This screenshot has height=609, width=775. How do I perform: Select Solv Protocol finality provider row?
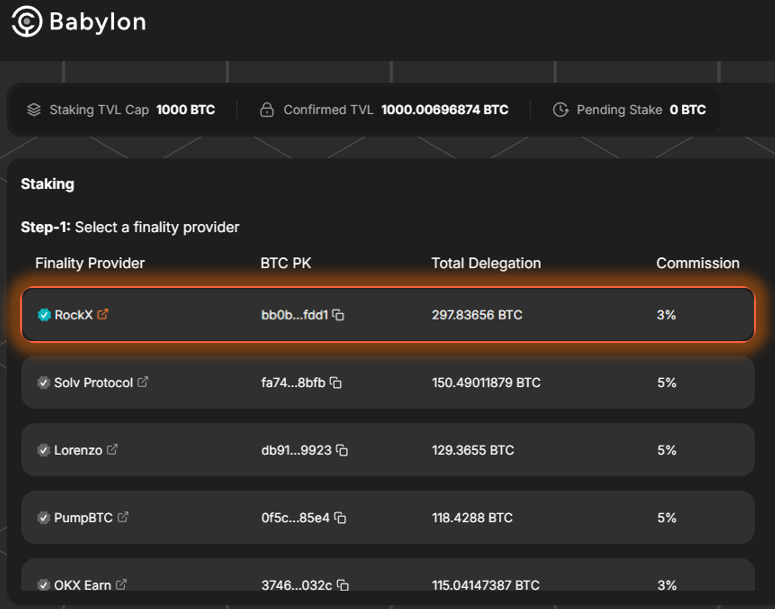coord(388,382)
